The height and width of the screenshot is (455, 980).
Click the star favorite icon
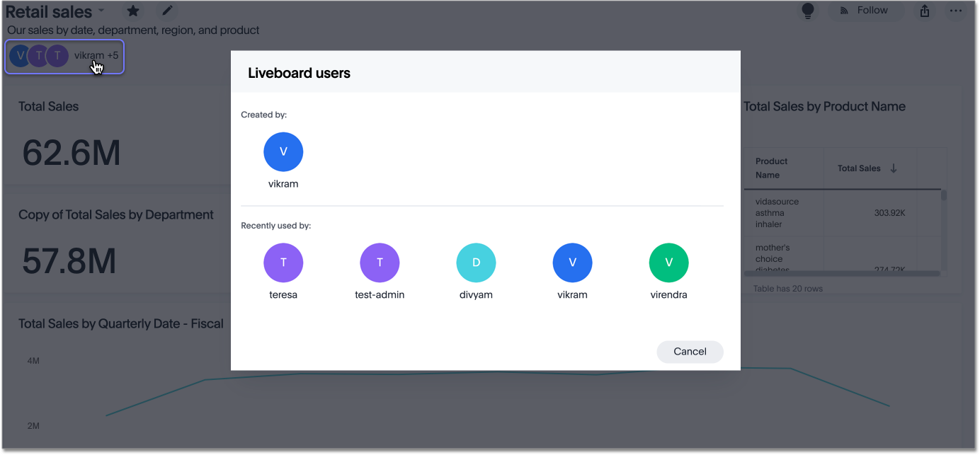point(132,11)
